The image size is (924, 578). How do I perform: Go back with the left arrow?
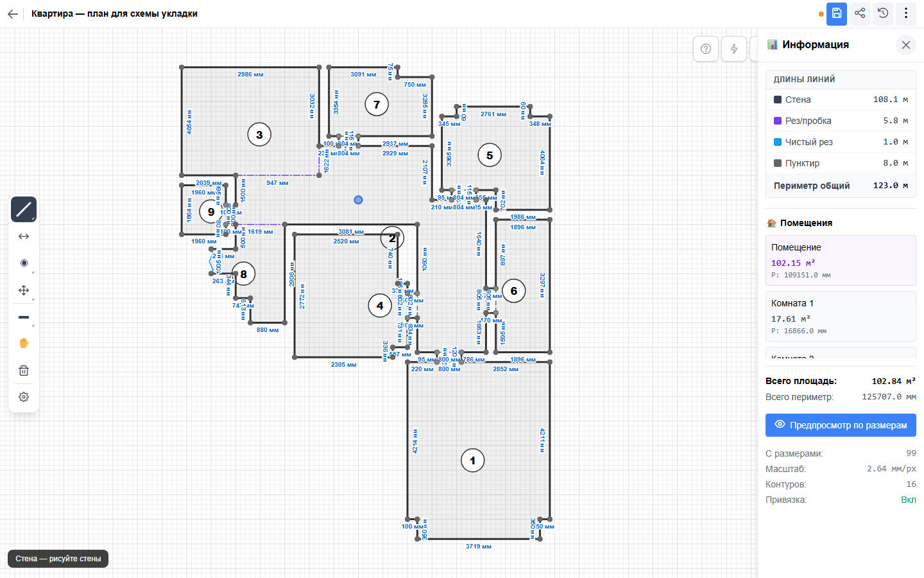coord(13,13)
